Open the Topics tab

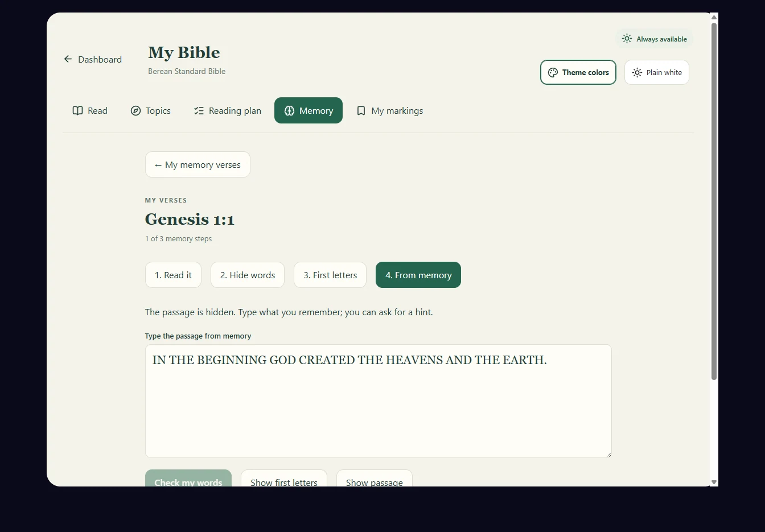pyautogui.click(x=150, y=110)
